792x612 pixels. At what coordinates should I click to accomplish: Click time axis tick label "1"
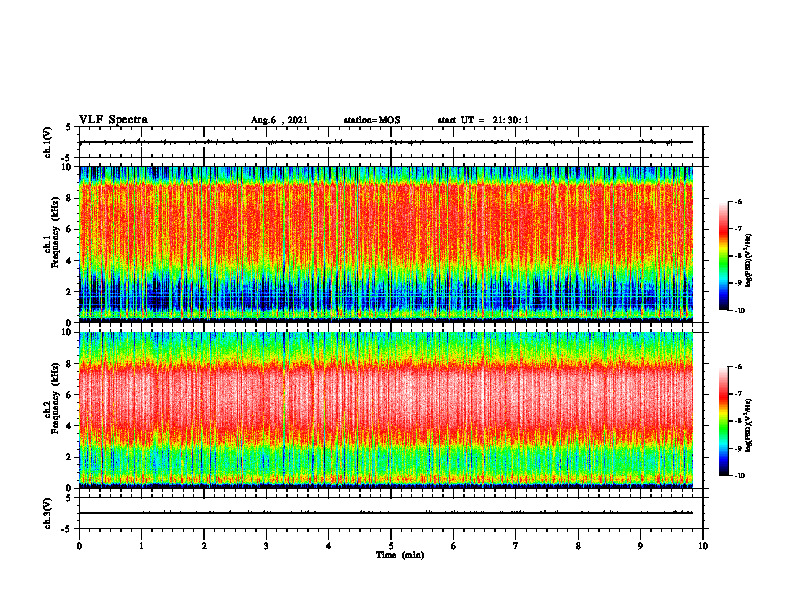coord(141,546)
